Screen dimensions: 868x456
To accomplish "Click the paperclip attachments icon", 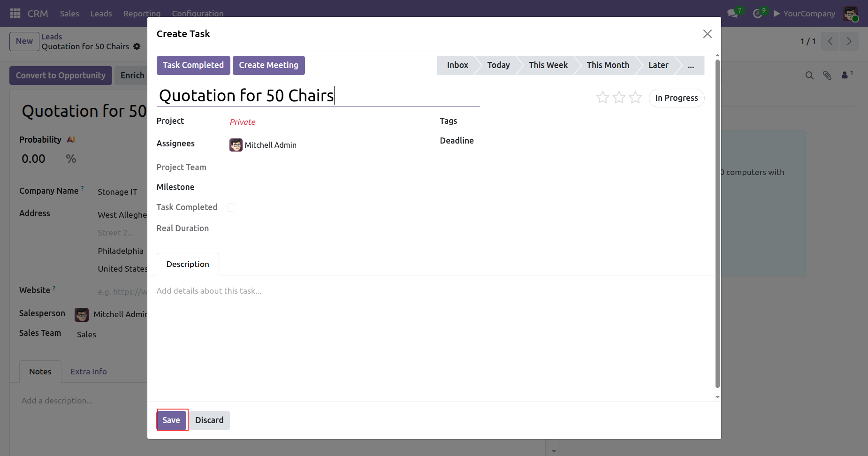I will coord(827,76).
